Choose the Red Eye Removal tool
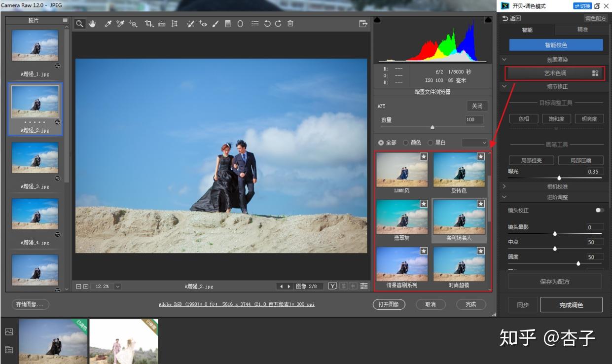This screenshot has width=612, height=364. coord(203,24)
